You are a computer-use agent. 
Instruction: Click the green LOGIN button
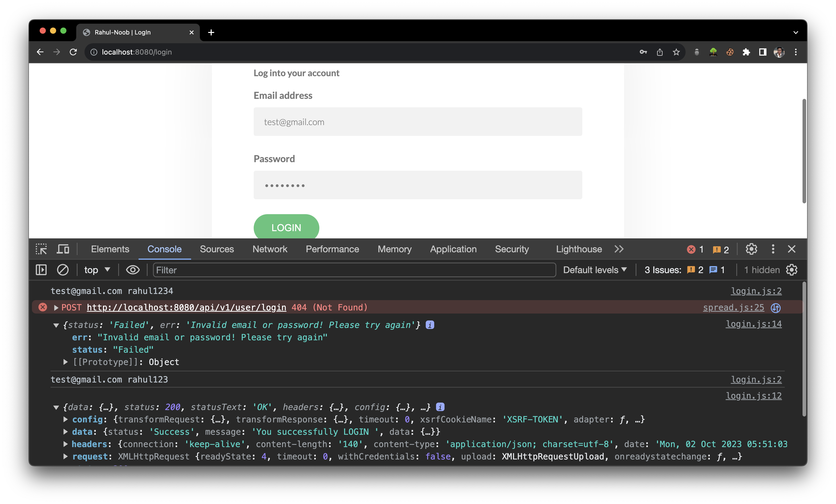286,227
